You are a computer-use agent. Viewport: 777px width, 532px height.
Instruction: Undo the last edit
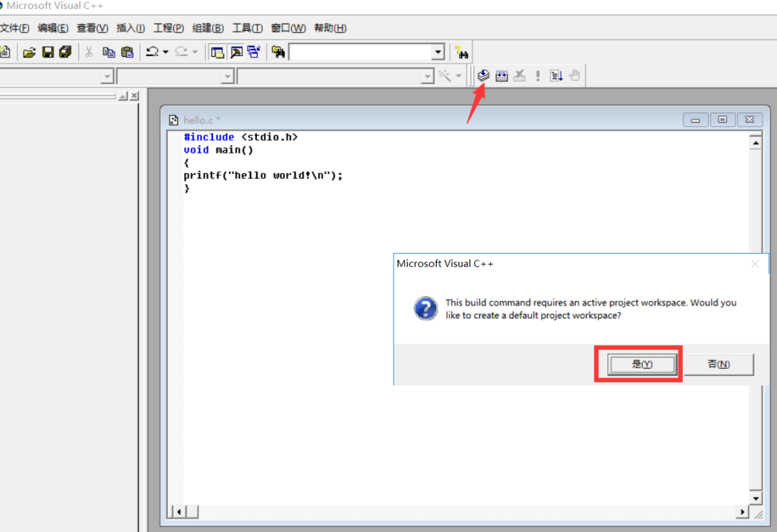[152, 52]
